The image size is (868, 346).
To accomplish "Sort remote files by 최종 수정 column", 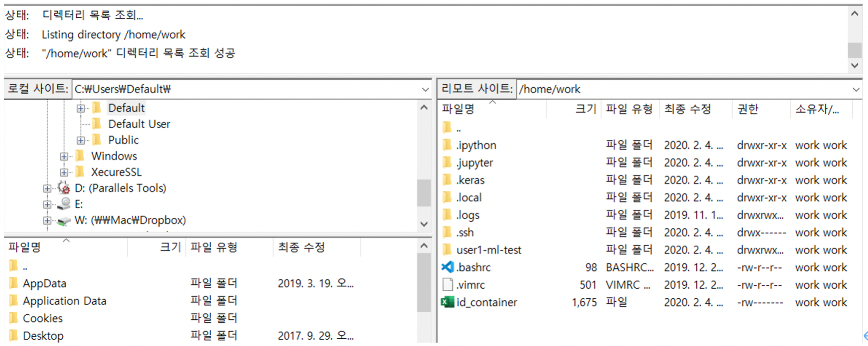I will coord(695,109).
